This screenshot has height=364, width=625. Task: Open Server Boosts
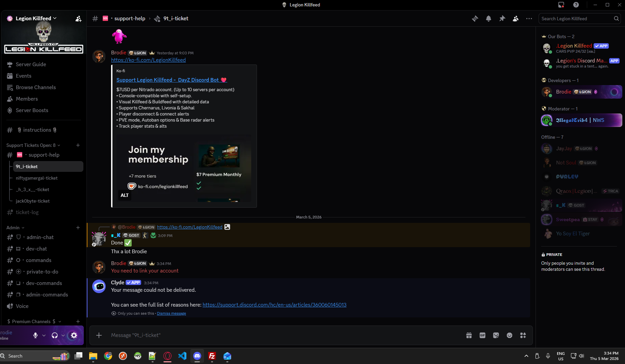tap(43, 110)
